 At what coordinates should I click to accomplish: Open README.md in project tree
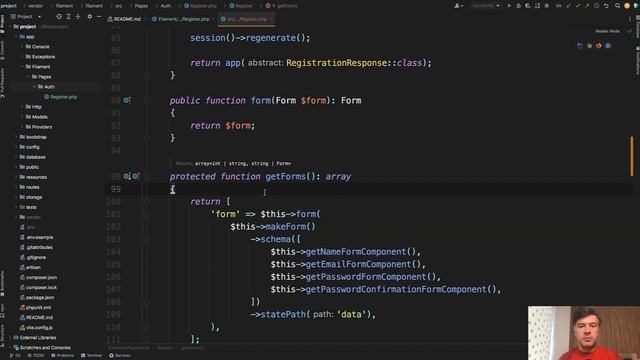click(x=36, y=318)
